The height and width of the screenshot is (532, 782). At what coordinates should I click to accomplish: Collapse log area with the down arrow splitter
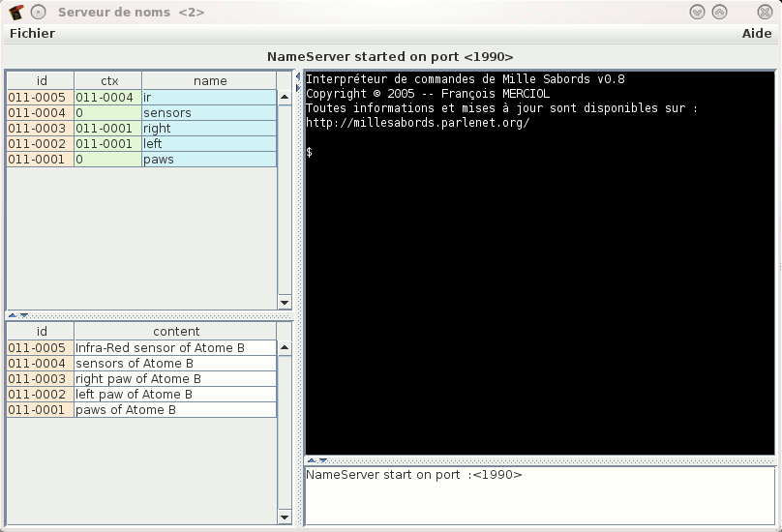tap(323, 460)
